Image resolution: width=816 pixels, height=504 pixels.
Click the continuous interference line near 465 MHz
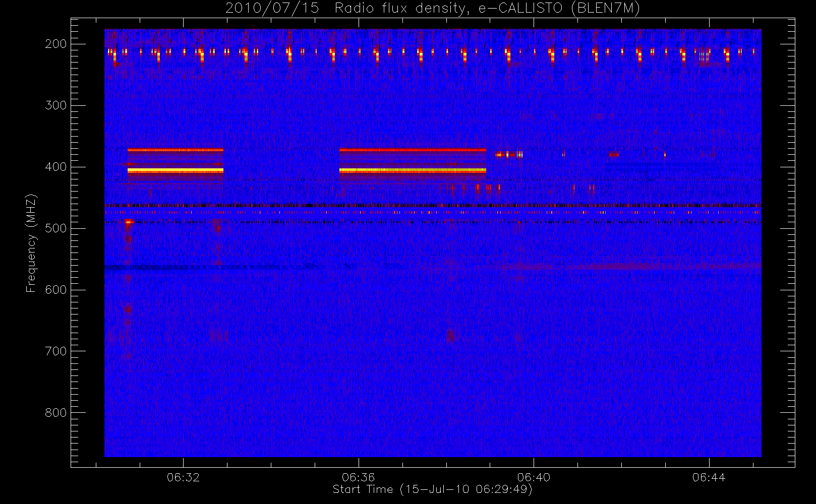click(433, 206)
